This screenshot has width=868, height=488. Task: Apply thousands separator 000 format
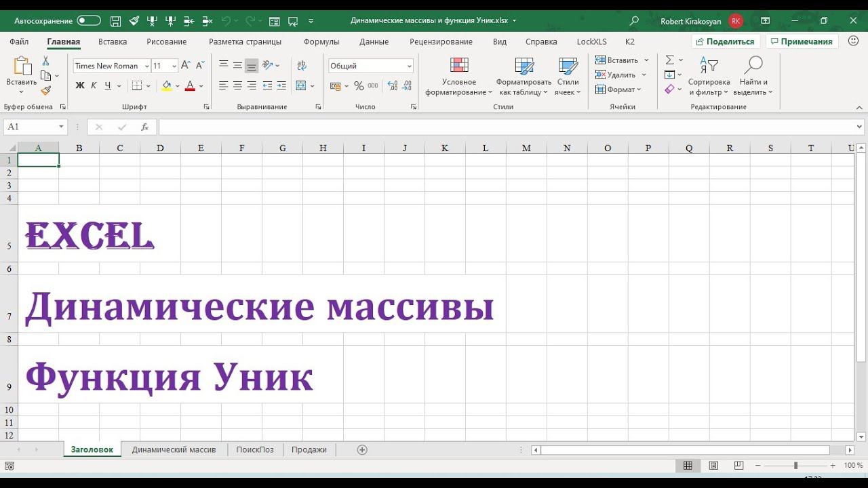pyautogui.click(x=373, y=86)
